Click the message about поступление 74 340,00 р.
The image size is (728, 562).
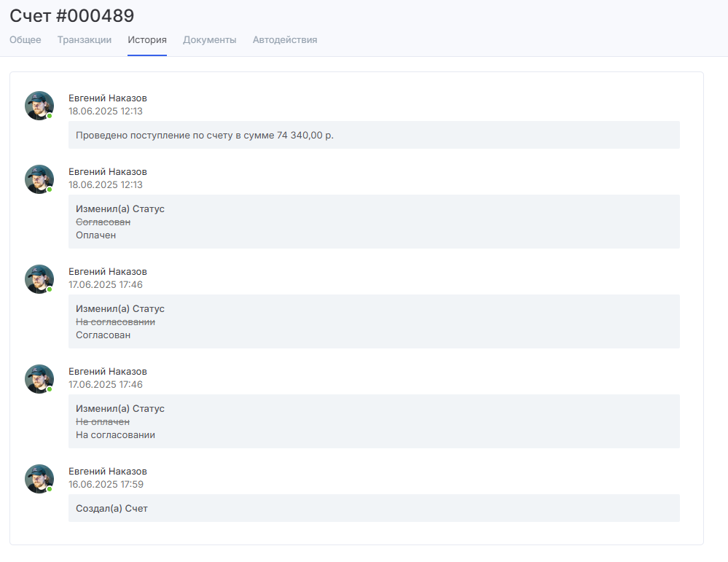[x=205, y=136]
